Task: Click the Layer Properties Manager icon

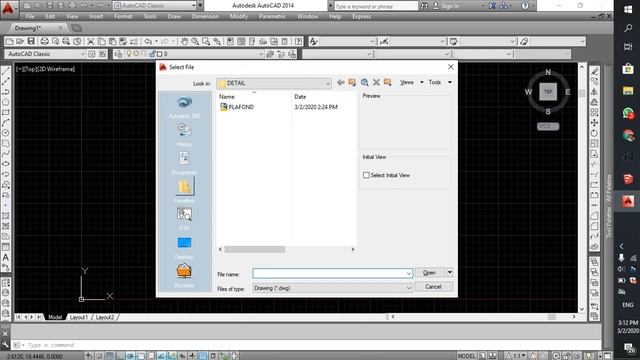Action: [x=118, y=54]
